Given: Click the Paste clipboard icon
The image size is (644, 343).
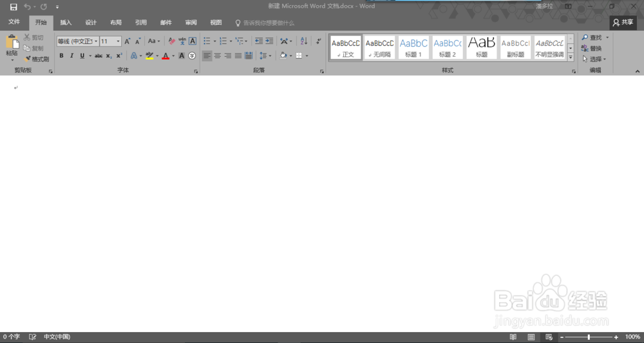Looking at the screenshot, I should click(x=12, y=42).
